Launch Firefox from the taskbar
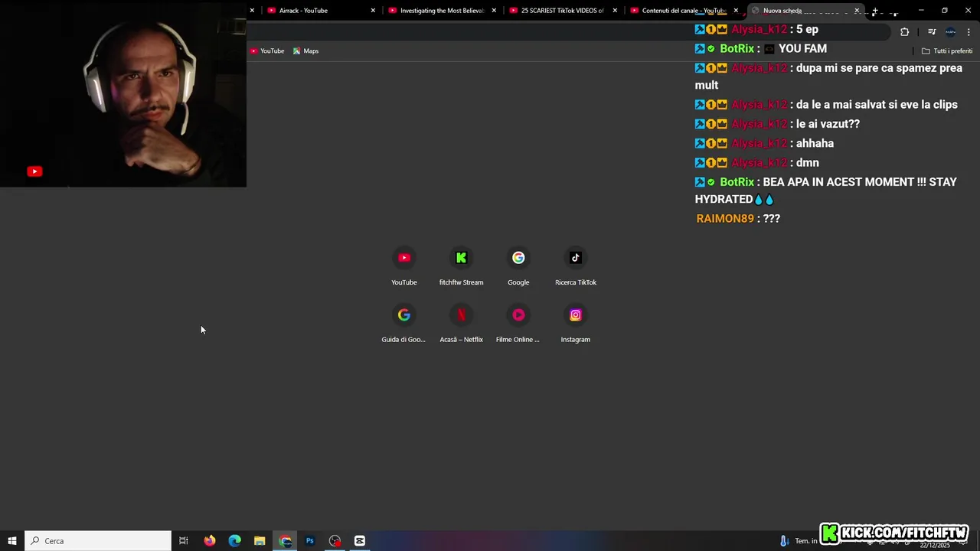Image resolution: width=980 pixels, height=551 pixels. pos(210,541)
